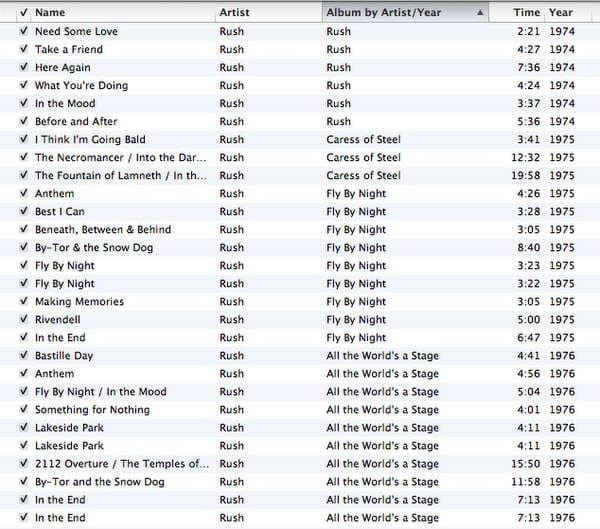The image size is (600, 529).
Task: Click the 8:40 time value
Action: pyautogui.click(x=528, y=248)
